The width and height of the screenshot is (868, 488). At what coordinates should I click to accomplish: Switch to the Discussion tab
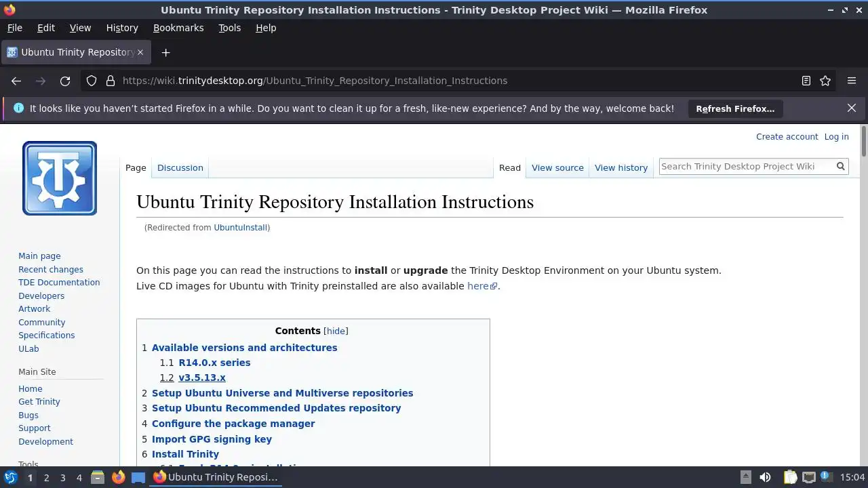point(180,167)
